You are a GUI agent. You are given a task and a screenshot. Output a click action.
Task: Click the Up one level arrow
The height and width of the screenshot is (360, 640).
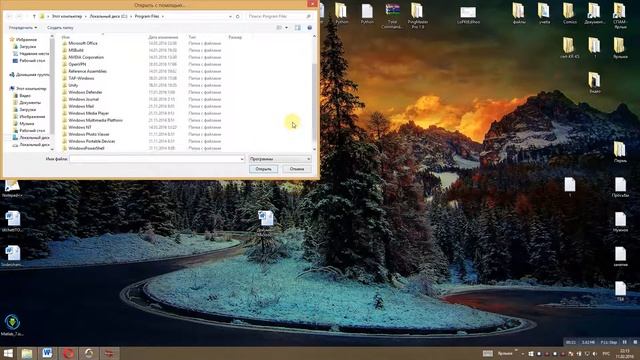(x=34, y=16)
